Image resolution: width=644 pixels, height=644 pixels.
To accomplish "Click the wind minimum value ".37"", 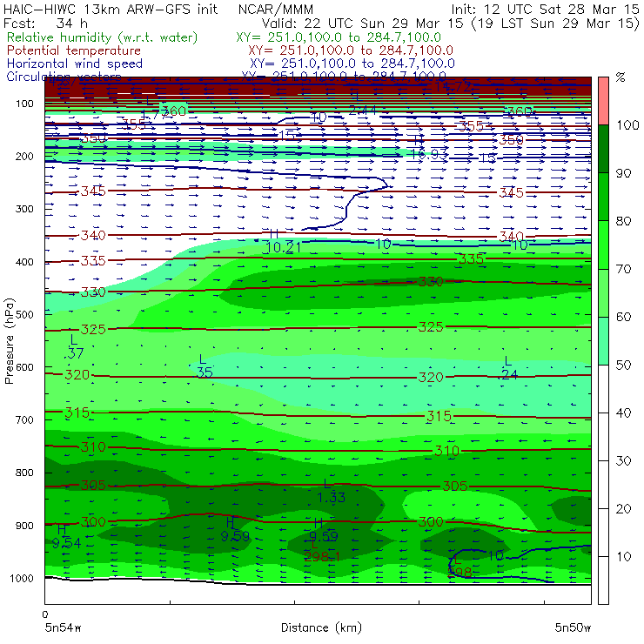I will [74, 352].
